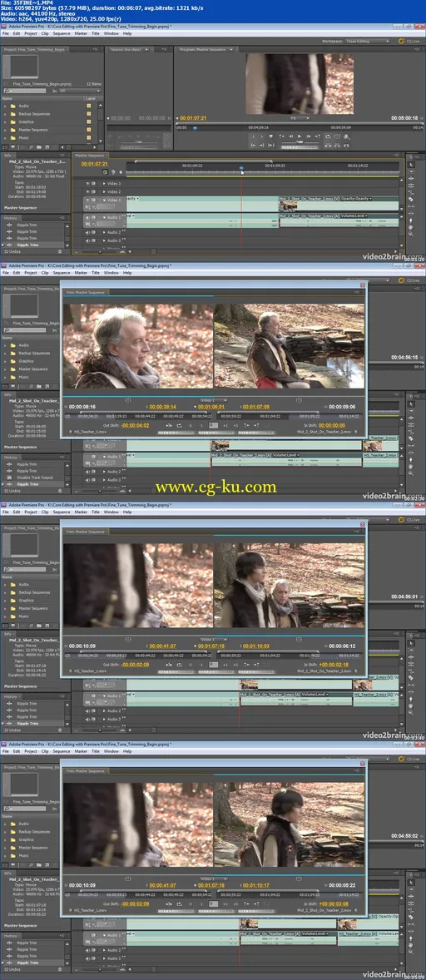Image resolution: width=426 pixels, height=980 pixels.
Task: Click timeline playhead marker at 00:01:07:21
Action: point(241,168)
